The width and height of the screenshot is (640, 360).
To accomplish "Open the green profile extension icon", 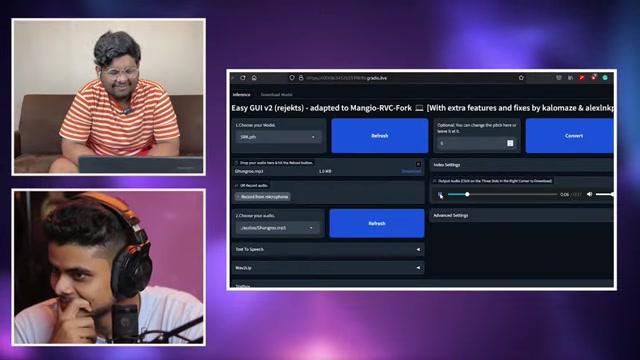I will click(605, 78).
